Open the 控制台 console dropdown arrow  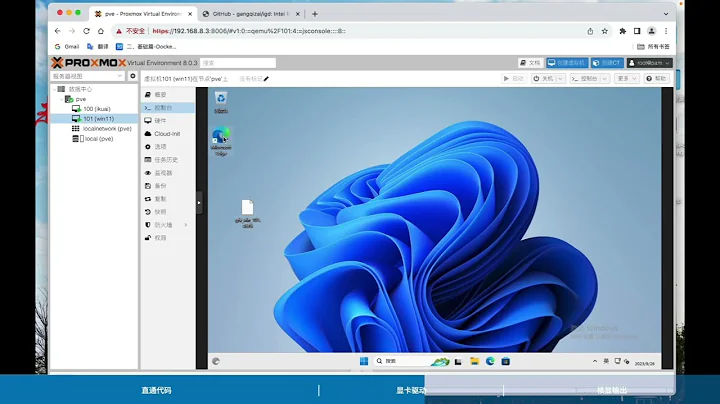click(x=605, y=79)
